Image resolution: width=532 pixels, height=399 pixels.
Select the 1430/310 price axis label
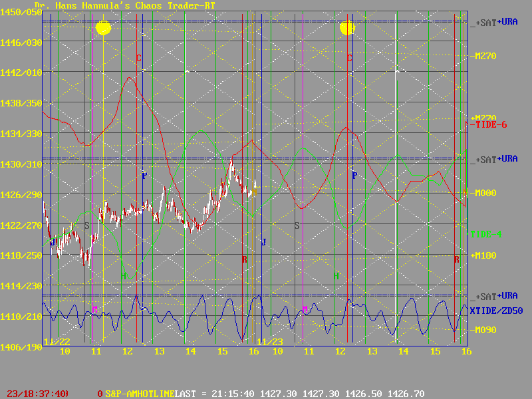21,164
